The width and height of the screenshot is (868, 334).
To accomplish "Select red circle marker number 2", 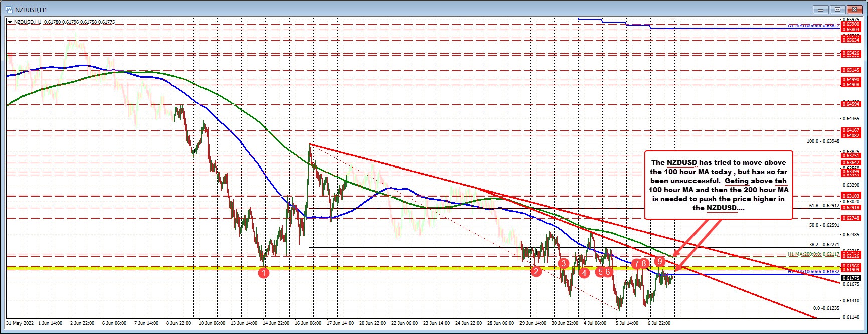I will pos(536,272).
